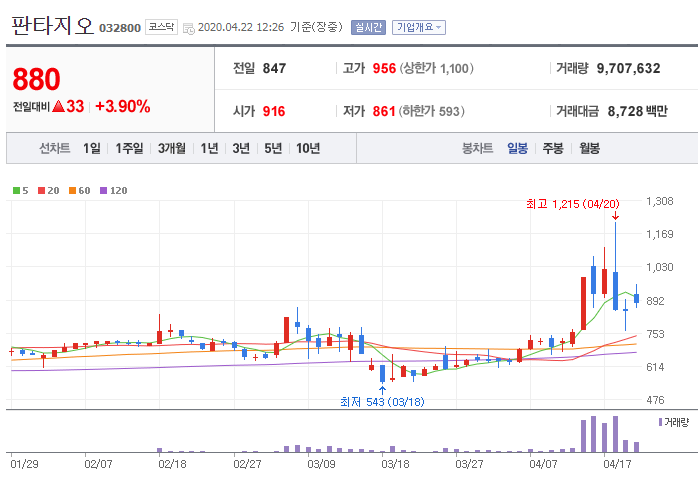Click the current price 880
This screenshot has width=698, height=486.
coord(36,79)
